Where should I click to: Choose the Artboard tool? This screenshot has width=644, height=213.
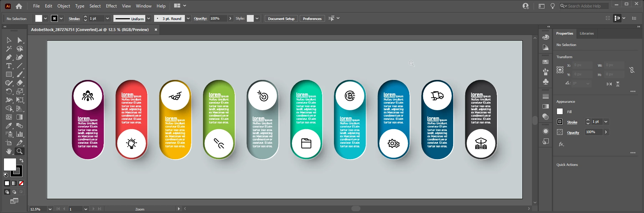coord(9,143)
